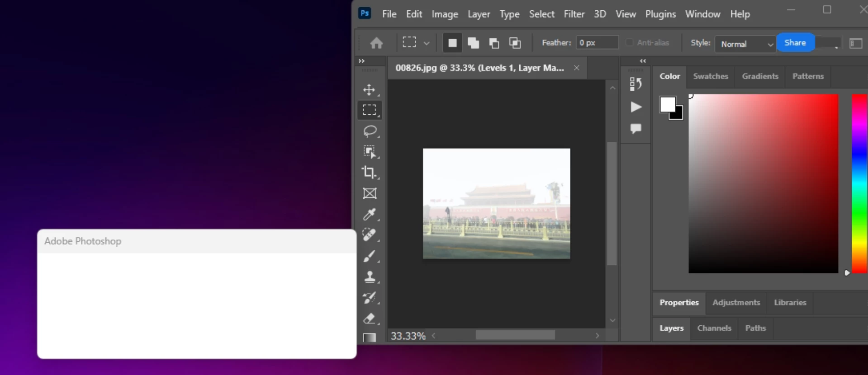Click the 33.33% zoom level field

point(408,336)
